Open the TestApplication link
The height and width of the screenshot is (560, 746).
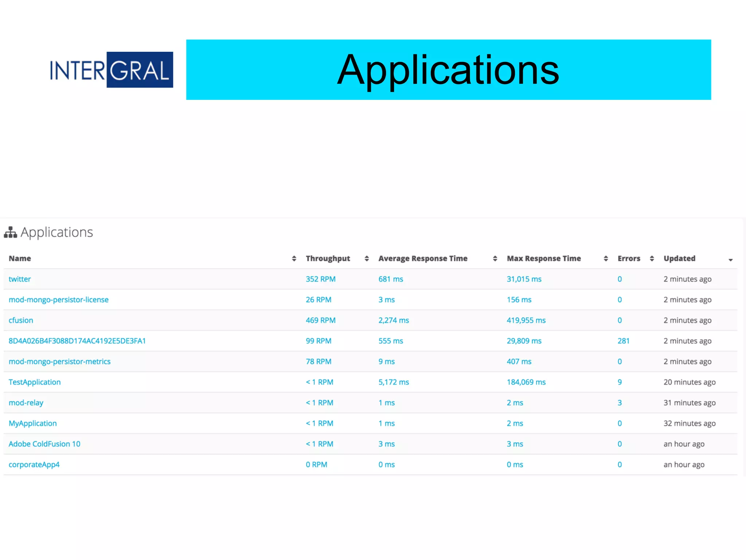[x=35, y=382]
